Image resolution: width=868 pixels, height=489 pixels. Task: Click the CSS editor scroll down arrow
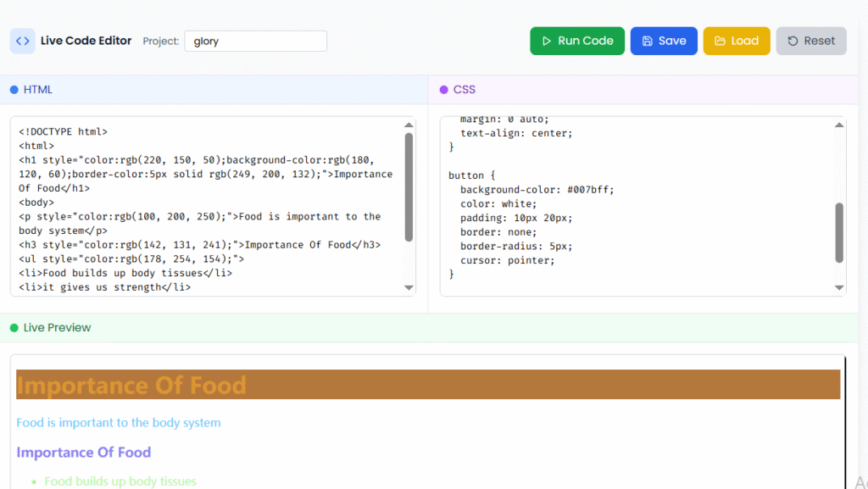tap(839, 288)
